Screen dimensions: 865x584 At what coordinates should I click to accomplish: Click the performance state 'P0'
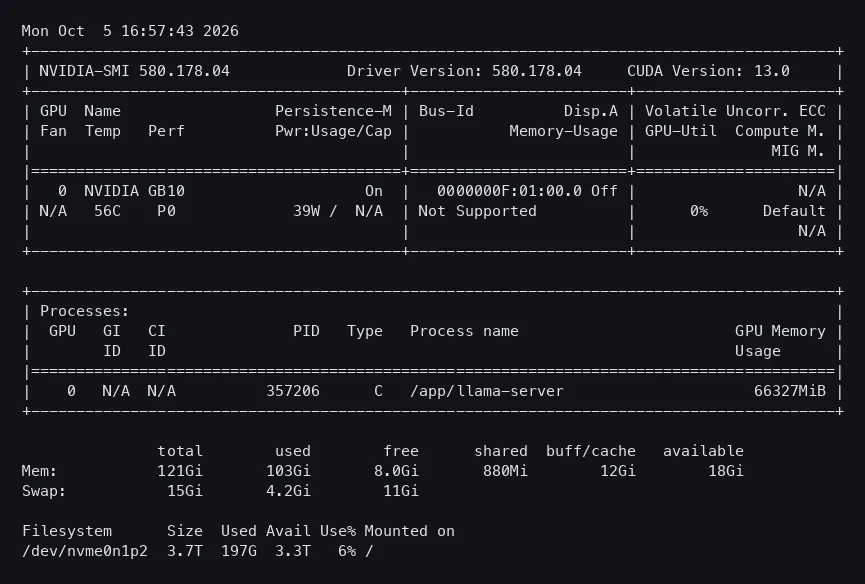(x=166, y=211)
